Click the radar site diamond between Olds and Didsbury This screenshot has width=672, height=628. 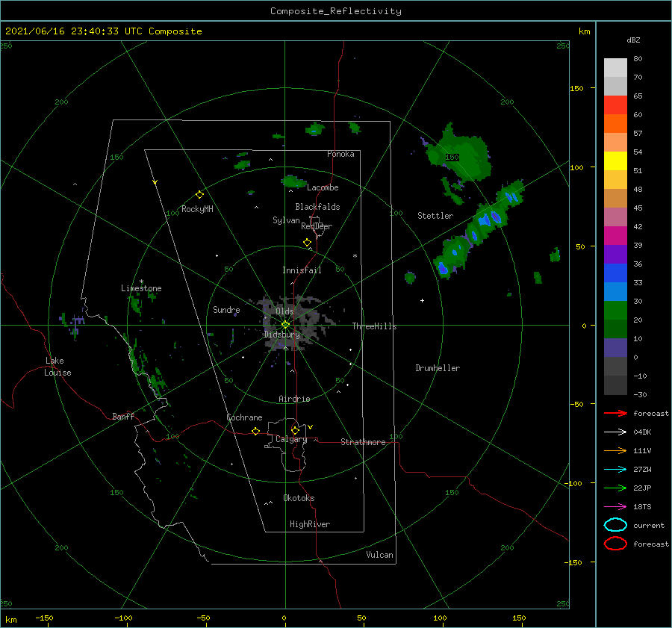(x=285, y=325)
